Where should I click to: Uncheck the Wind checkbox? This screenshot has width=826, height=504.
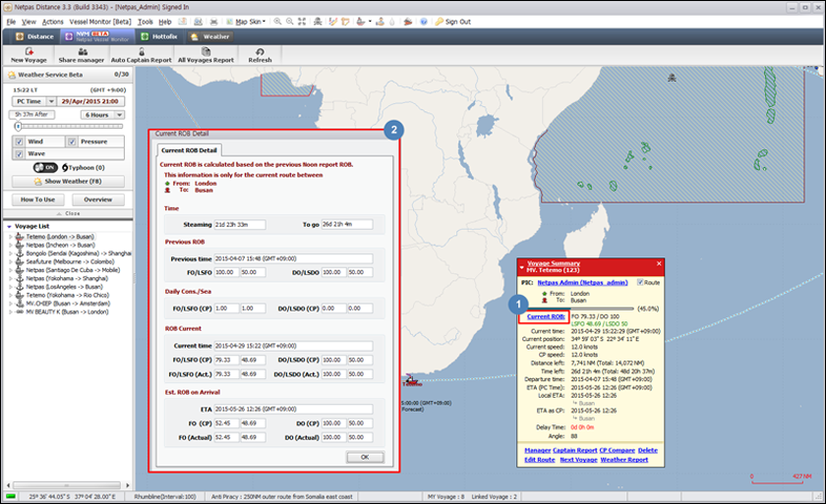(19, 141)
